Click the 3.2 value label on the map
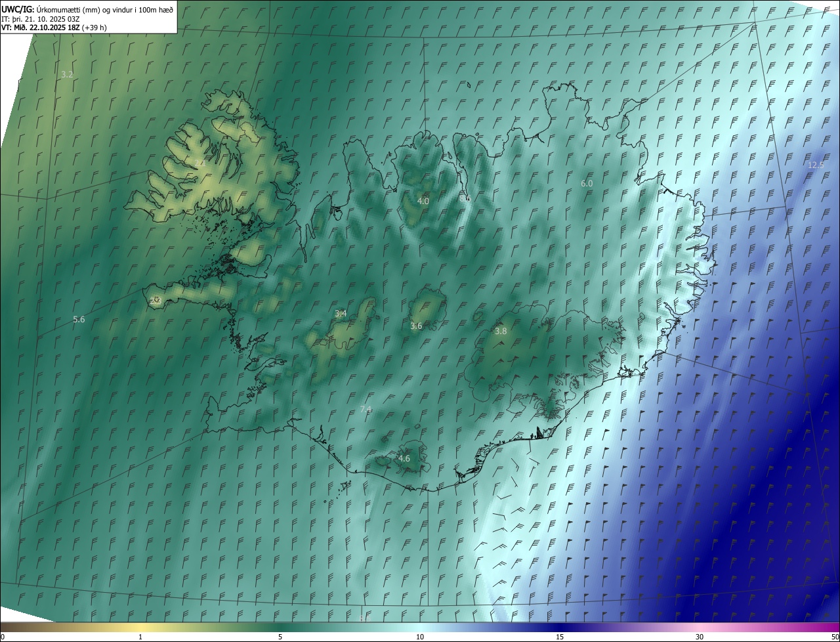Screen dimensions: 840x642 pos(67,75)
